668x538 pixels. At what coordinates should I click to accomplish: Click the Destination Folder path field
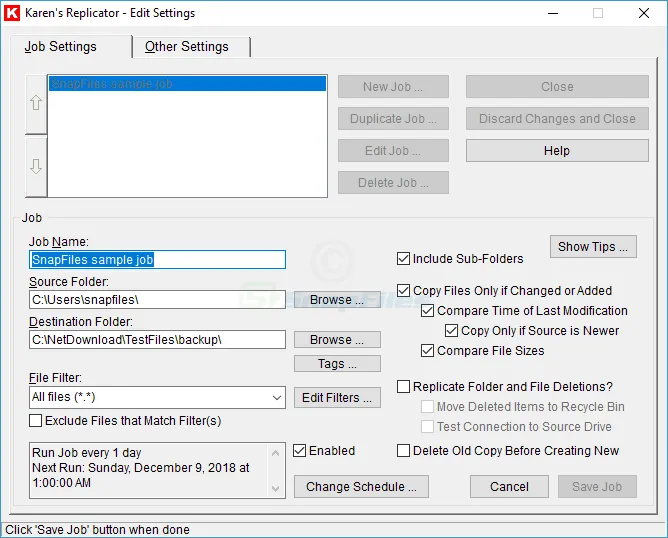pyautogui.click(x=157, y=339)
